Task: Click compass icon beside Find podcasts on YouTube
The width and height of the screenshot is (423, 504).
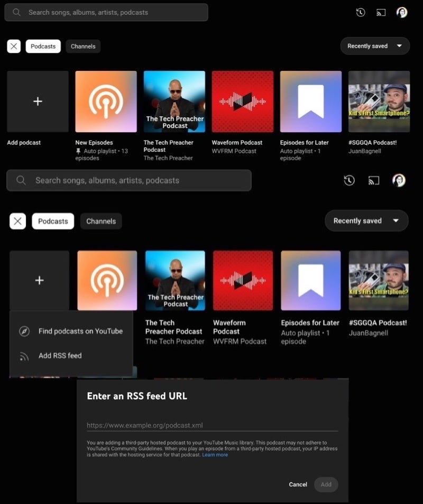Action: [24, 331]
